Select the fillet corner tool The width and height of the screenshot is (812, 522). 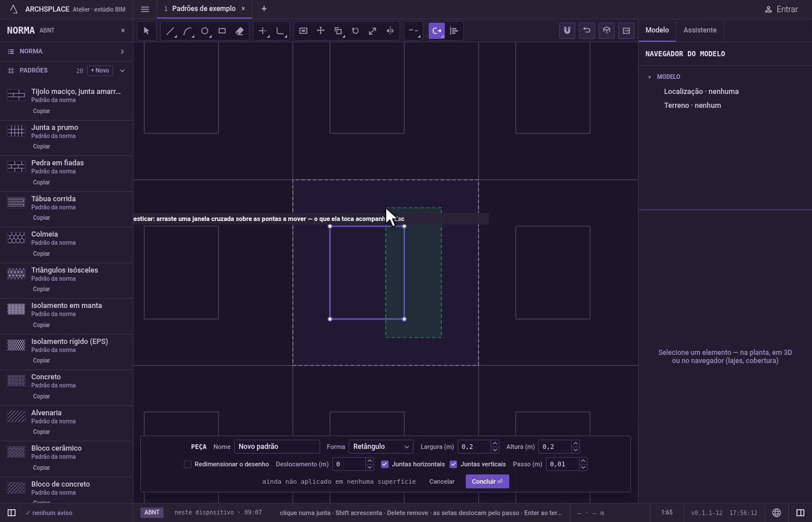pos(280,31)
